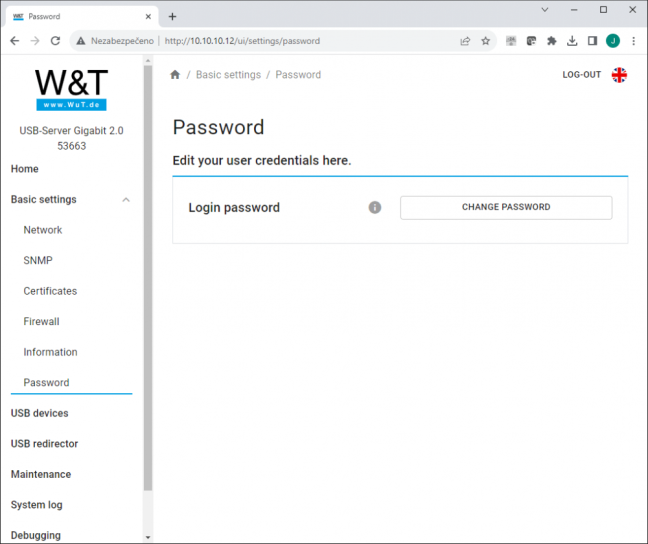Minimize the browser window
This screenshot has width=648, height=544.
tap(574, 10)
